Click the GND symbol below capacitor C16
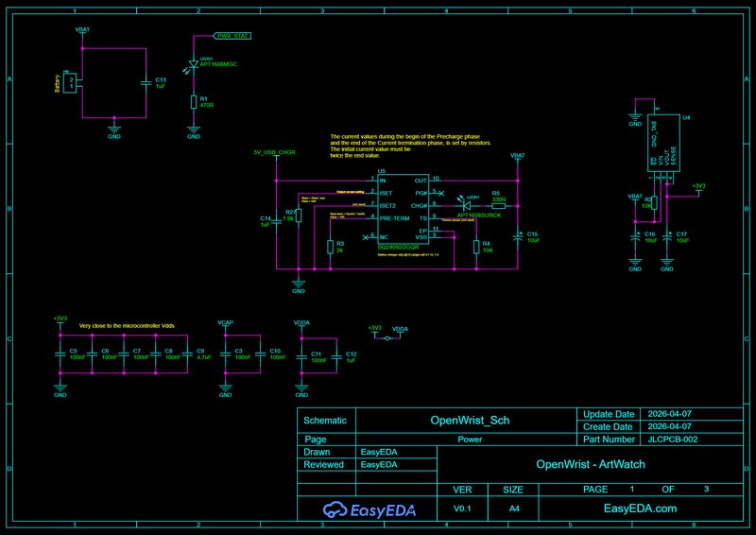The image size is (756, 535). coord(635,266)
